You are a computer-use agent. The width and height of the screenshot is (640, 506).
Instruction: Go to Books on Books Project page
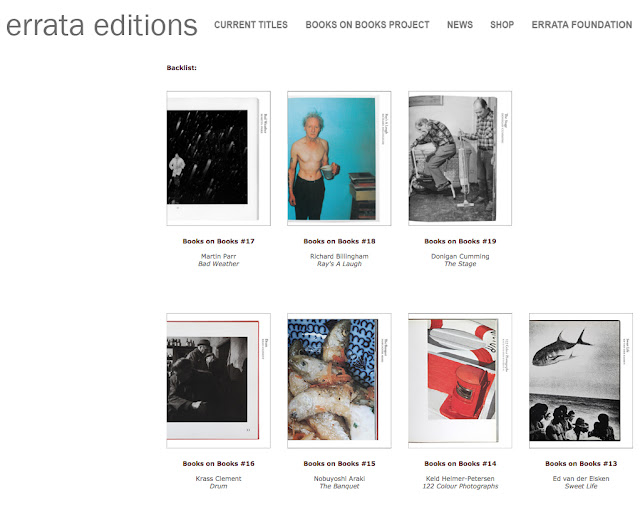[367, 25]
